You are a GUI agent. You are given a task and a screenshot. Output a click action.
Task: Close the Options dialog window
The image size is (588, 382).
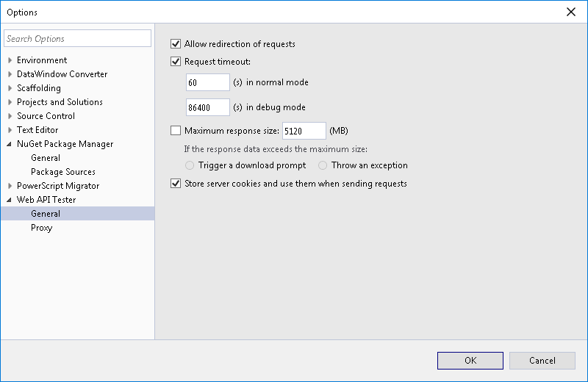click(571, 12)
